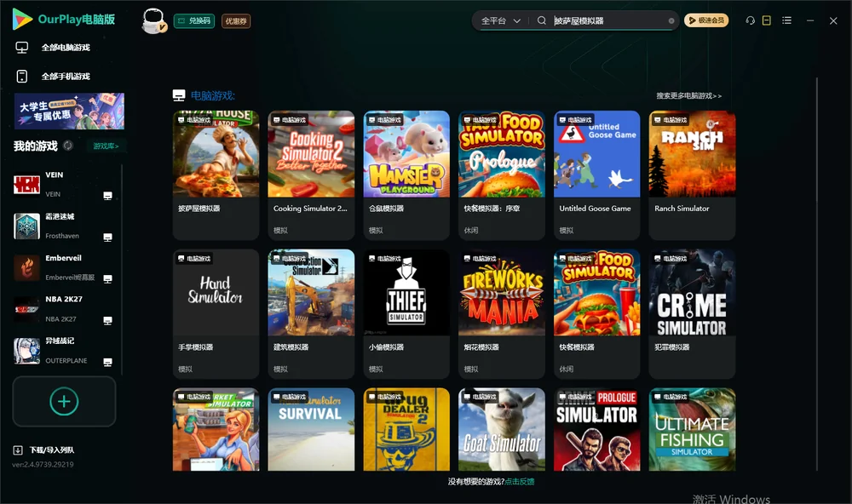The image size is (852, 504).
Task: Open the Hamster Playground game card
Action: click(x=406, y=175)
